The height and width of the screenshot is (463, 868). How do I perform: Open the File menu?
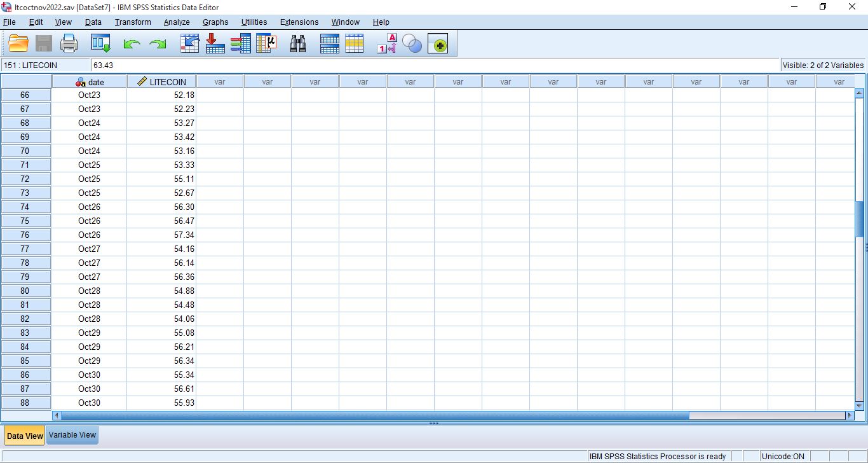[x=10, y=22]
